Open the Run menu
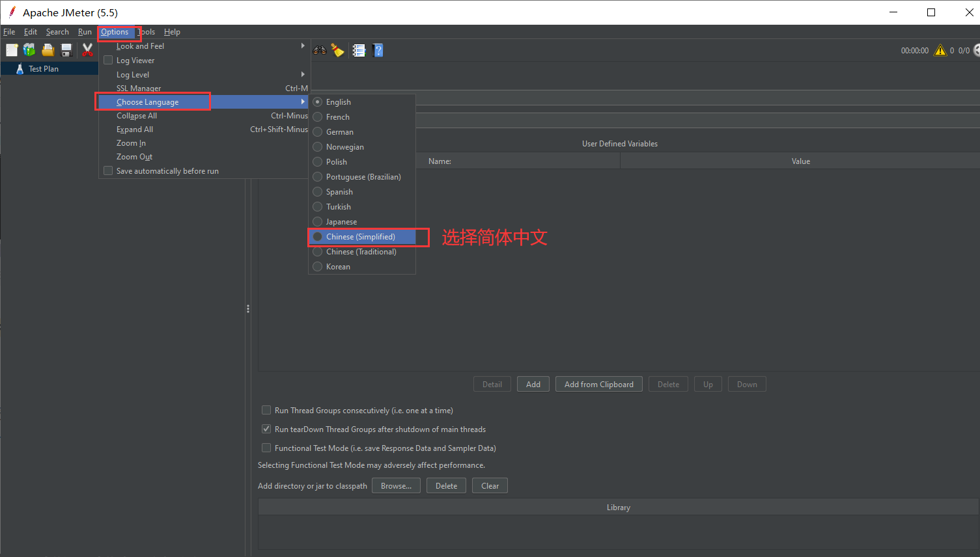 [x=85, y=32]
